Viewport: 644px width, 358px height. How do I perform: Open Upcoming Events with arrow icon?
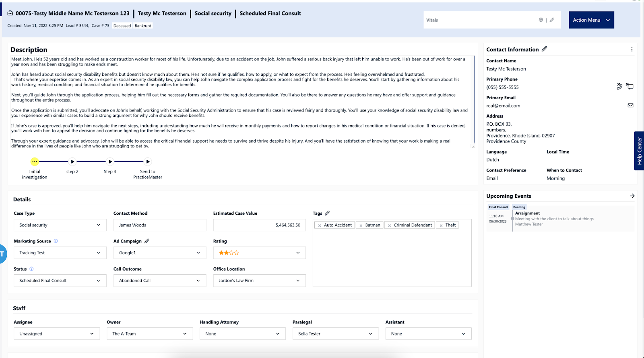[x=632, y=196]
